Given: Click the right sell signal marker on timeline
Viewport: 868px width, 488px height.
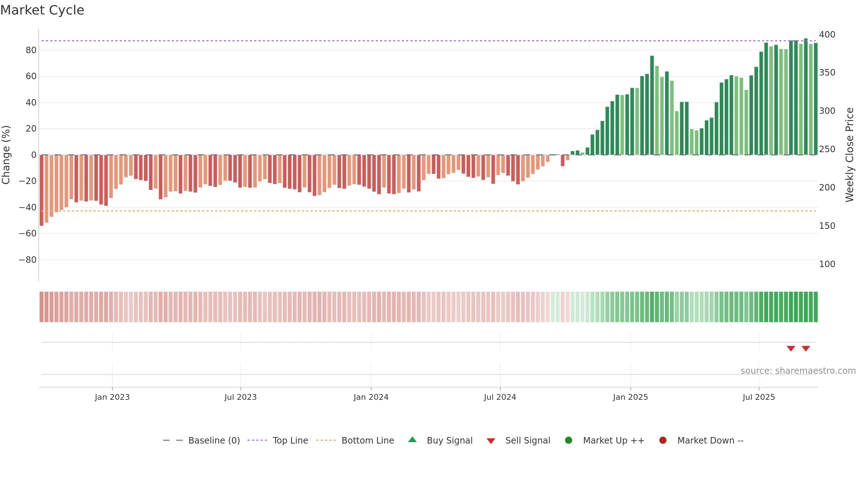Looking at the screenshot, I should (806, 348).
